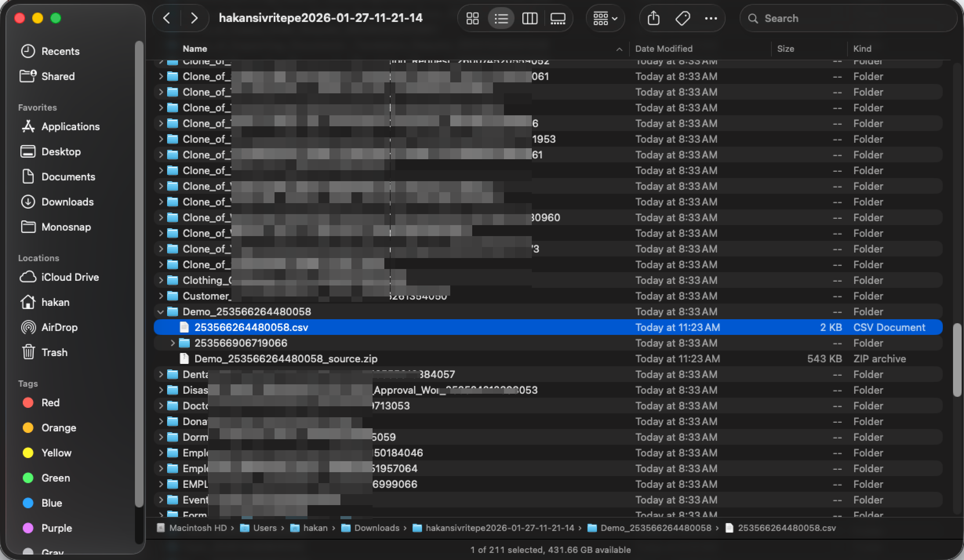Screen dimensions: 964x560
Task: Go forward with the right arrow button
Action: [194, 18]
